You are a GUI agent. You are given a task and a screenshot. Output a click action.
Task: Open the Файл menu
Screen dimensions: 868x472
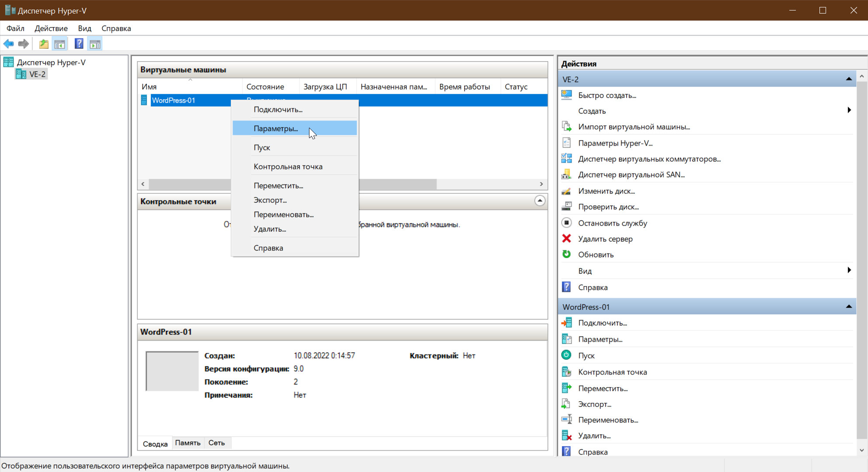(x=15, y=28)
